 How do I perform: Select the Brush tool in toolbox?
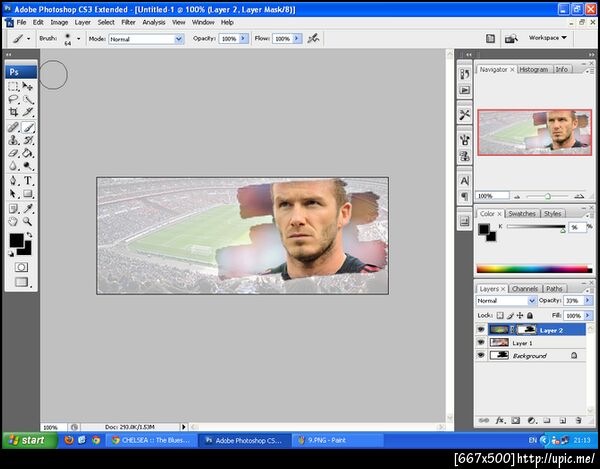point(28,127)
